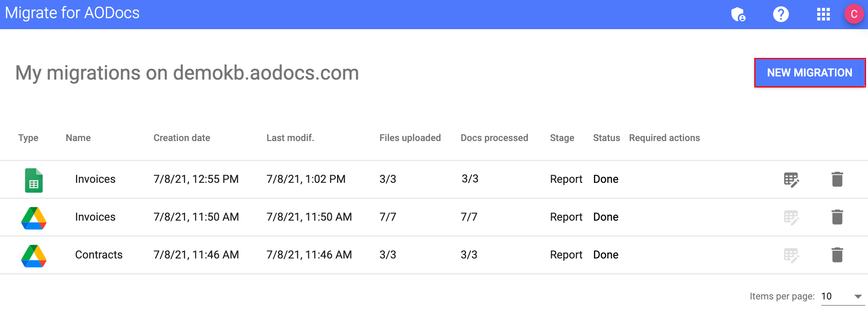Image resolution: width=868 pixels, height=316 pixels.
Task: Click the Google Sheets icon on first Invoices row
Action: point(34,179)
